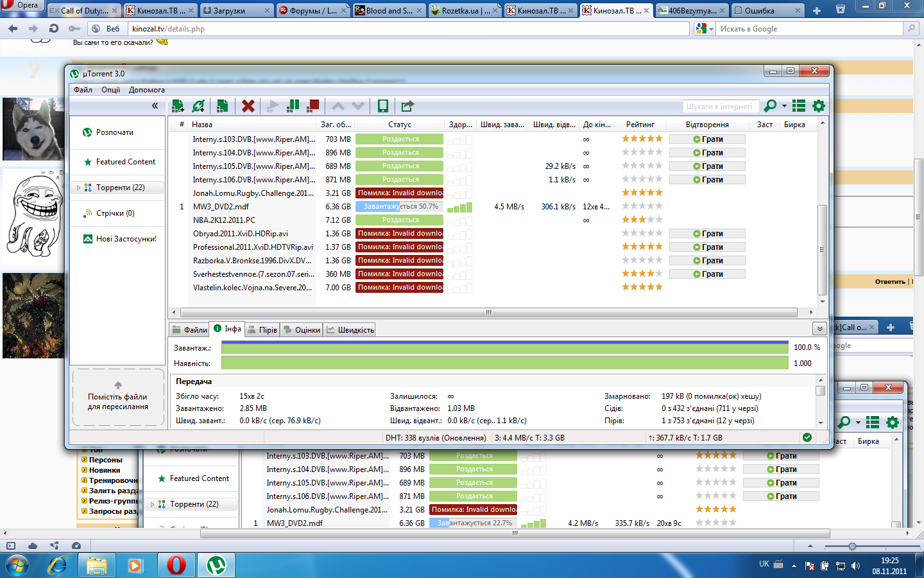Click the red Stop torrent icon

tap(313, 105)
